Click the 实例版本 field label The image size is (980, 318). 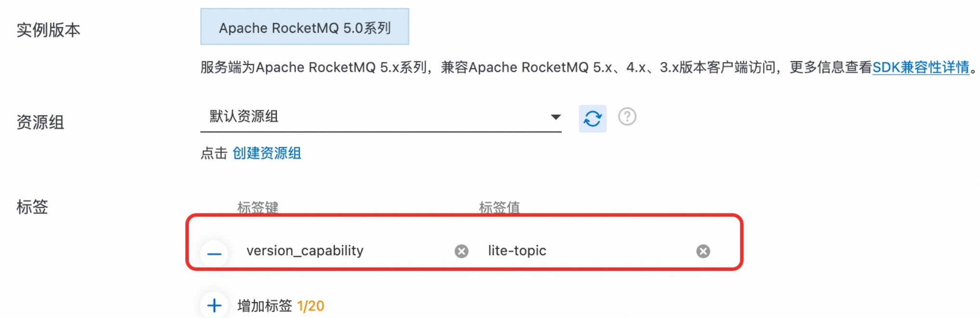coord(48,30)
